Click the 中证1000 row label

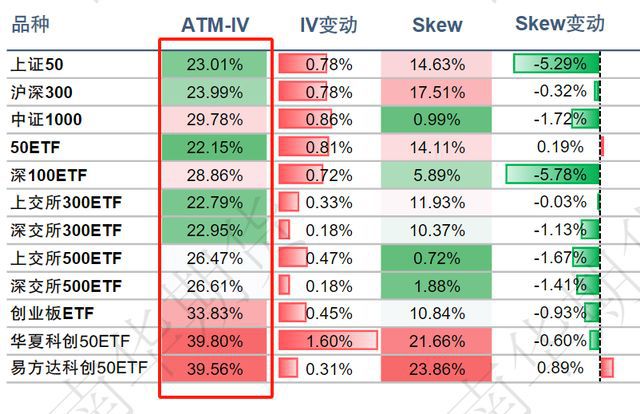click(46, 120)
